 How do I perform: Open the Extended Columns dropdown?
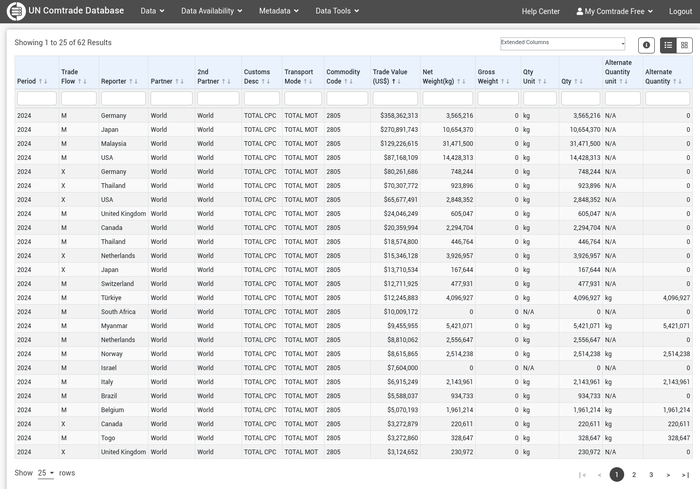click(x=562, y=44)
